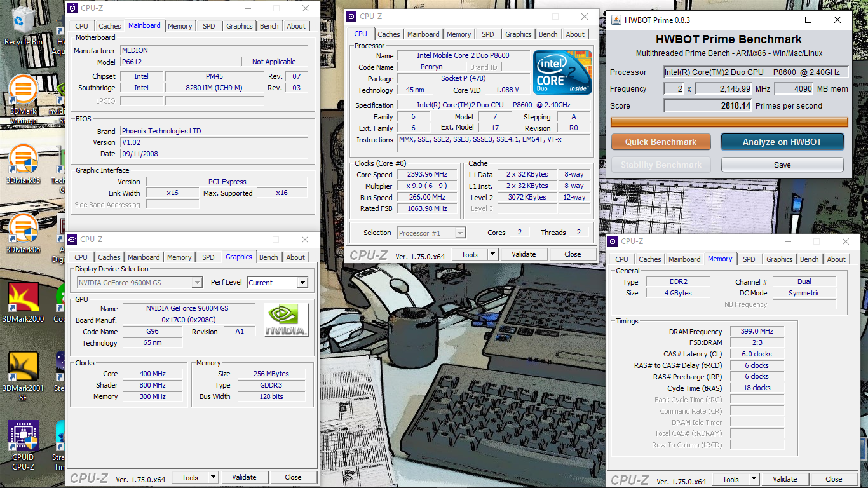Click the 2,145.99 MHz frequency field
Image resolution: width=868 pixels, height=488 pixels.
point(724,89)
